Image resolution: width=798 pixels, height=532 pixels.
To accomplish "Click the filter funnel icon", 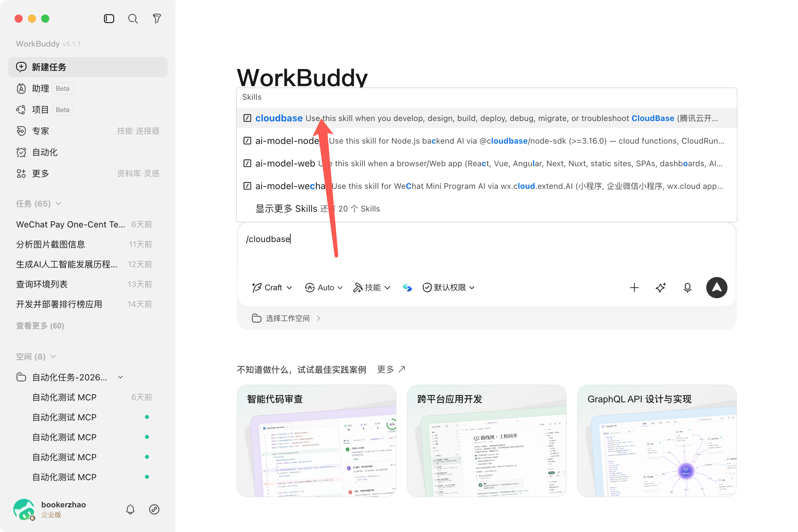I will tap(156, 19).
